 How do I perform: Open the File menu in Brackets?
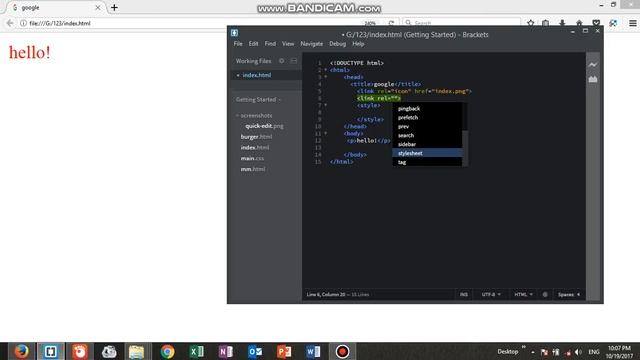(238, 44)
